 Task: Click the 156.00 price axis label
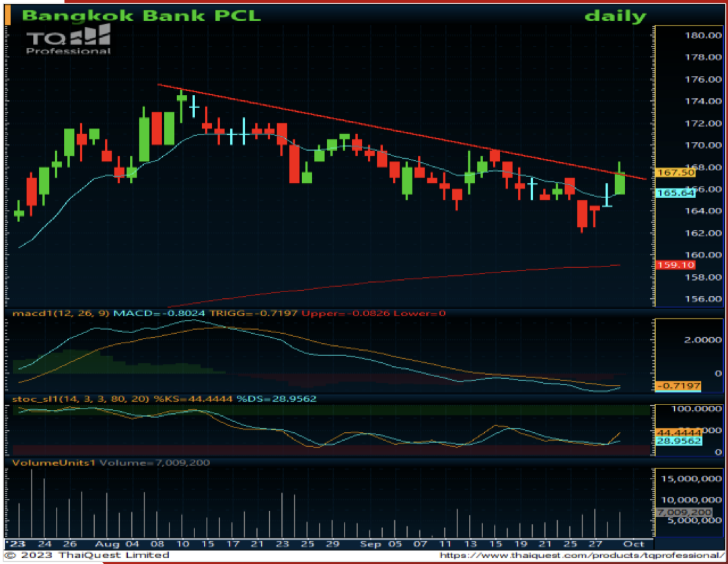703,299
